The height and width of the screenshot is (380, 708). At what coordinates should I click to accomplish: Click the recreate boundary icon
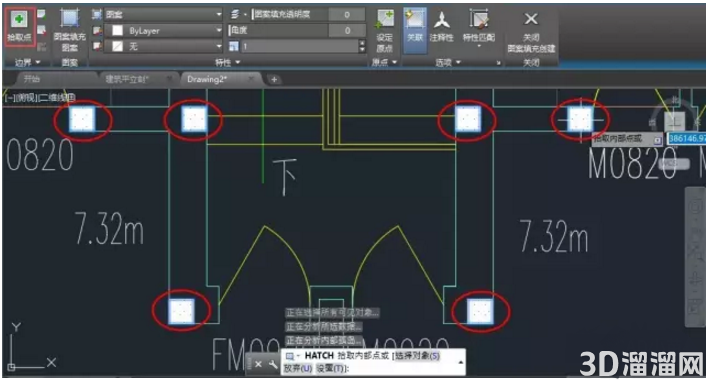click(41, 46)
